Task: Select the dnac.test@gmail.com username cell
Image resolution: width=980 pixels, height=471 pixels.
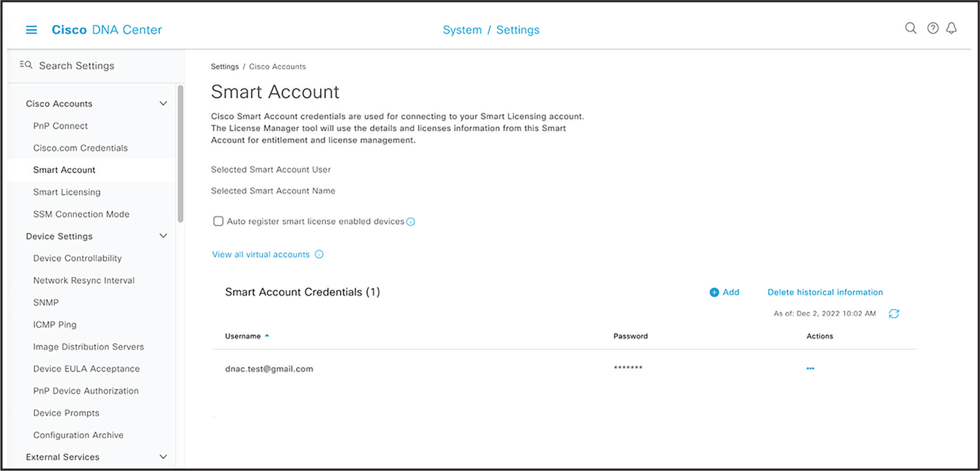Action: [269, 369]
